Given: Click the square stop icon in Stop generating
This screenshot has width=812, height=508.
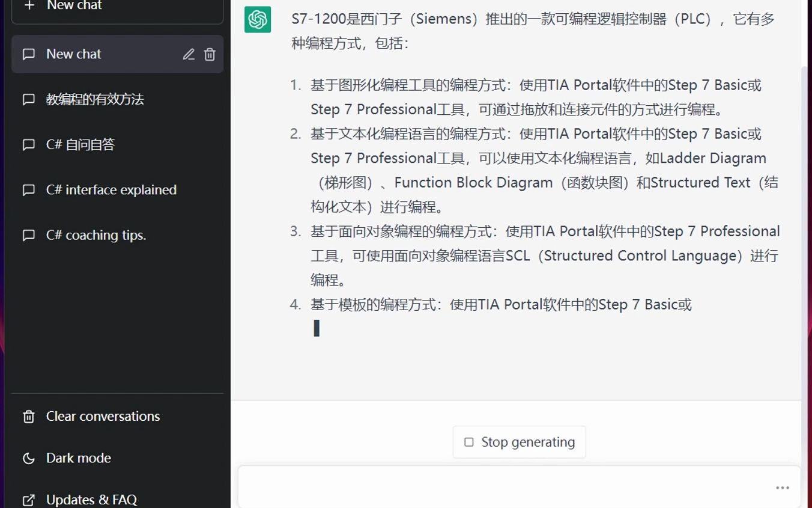Looking at the screenshot, I should point(469,442).
